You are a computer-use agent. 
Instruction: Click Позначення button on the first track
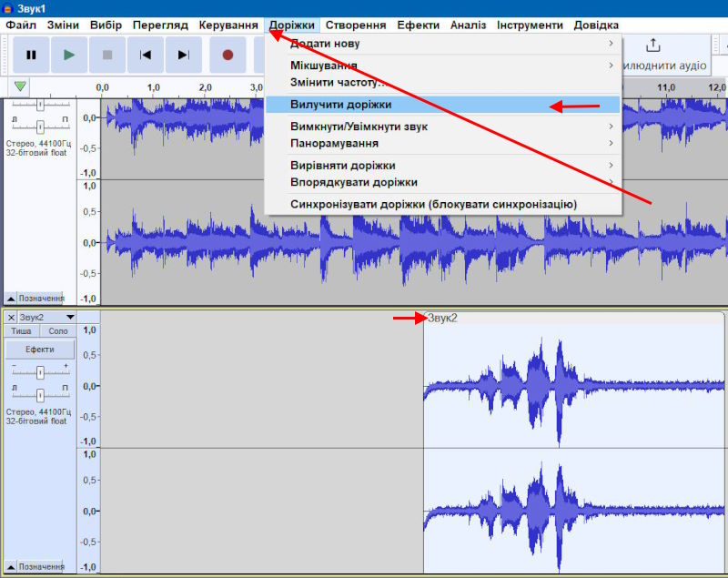click(42, 299)
